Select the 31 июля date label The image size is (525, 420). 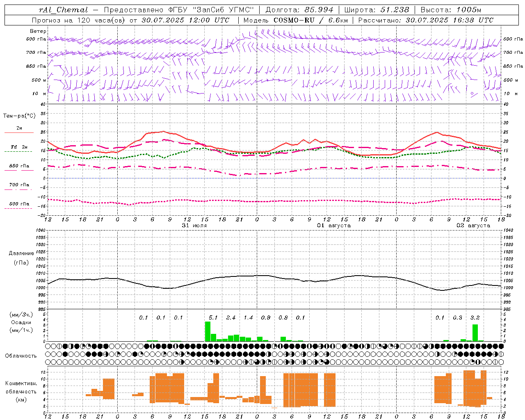[x=194, y=226]
